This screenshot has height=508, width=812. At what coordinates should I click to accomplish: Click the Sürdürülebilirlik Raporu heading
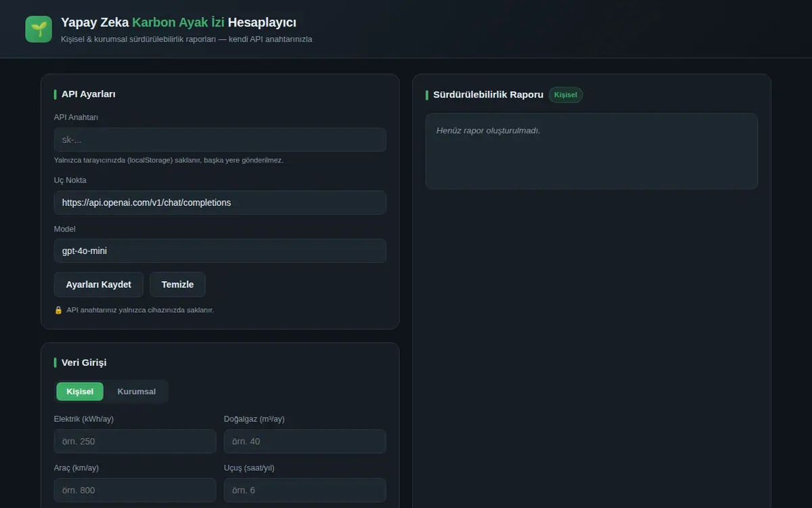pos(489,95)
